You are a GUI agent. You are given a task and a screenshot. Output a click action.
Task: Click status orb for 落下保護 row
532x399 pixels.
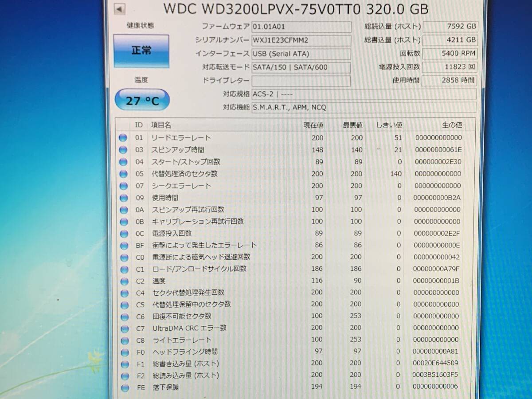point(125,388)
